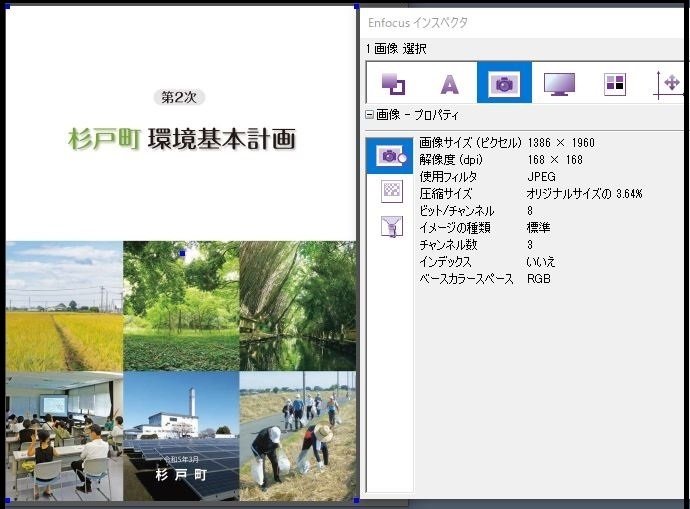
Task: Click the classroom meeting photo
Action: 64,436
